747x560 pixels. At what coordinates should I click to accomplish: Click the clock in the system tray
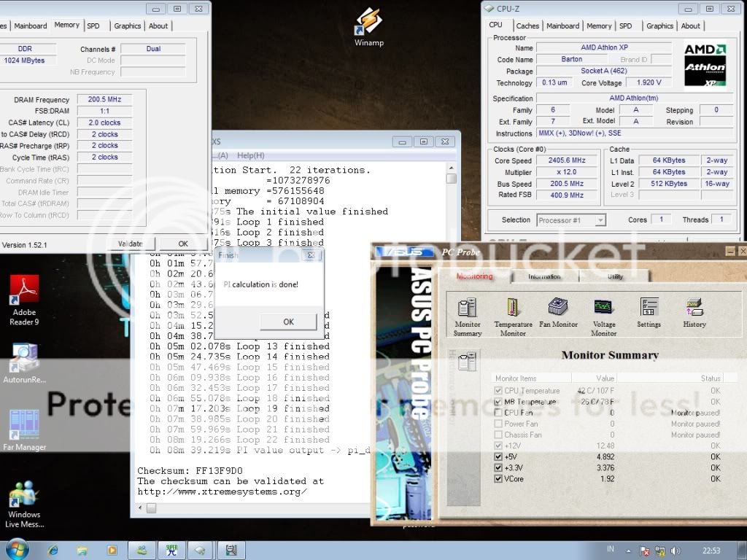[711, 551]
